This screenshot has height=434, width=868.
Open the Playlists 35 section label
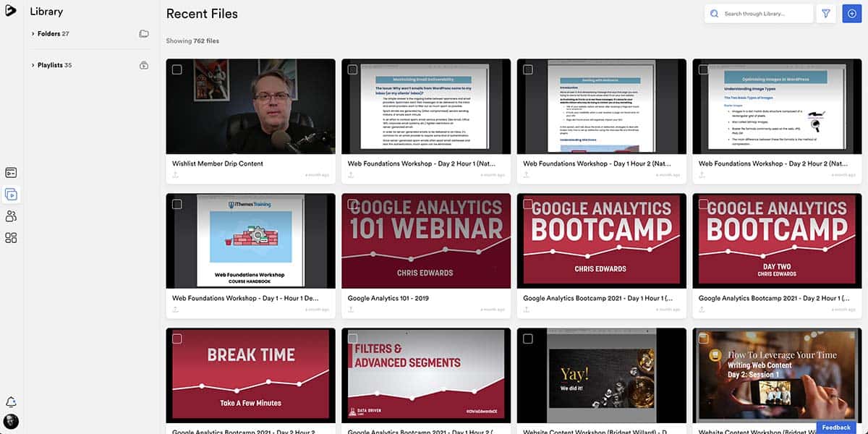pos(55,65)
